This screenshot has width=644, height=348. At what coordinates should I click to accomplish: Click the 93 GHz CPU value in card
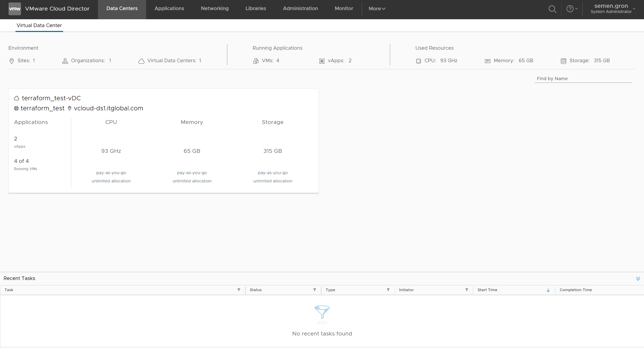coord(111,151)
